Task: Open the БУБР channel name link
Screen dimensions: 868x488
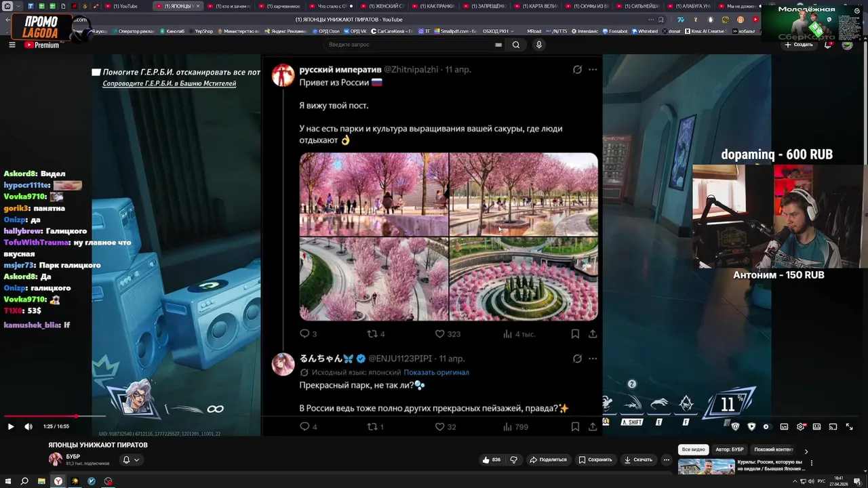Action: coord(73,456)
